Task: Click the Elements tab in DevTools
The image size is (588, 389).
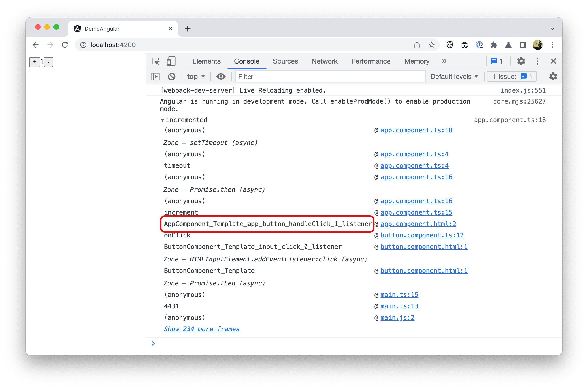Action: pos(207,61)
